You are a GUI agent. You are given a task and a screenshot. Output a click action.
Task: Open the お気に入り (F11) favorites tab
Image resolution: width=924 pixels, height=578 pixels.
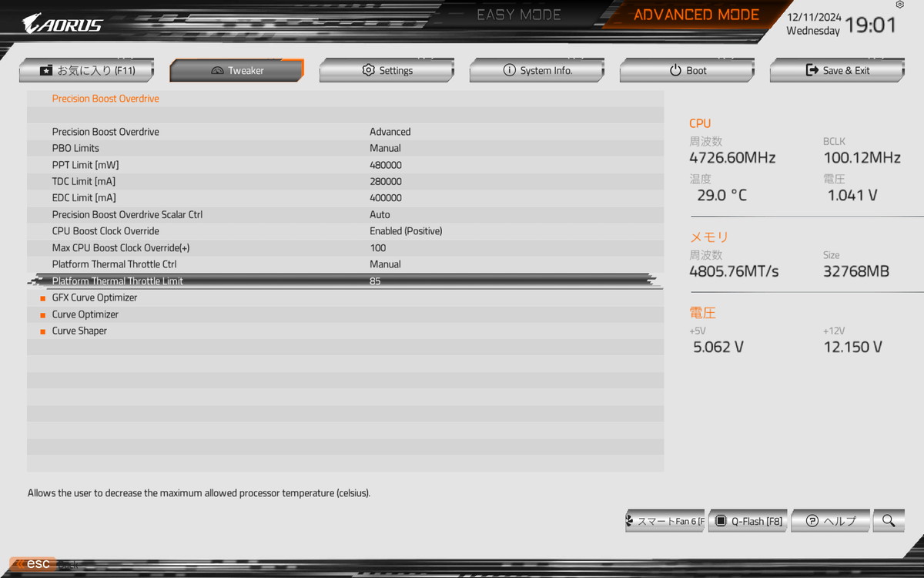coord(86,70)
